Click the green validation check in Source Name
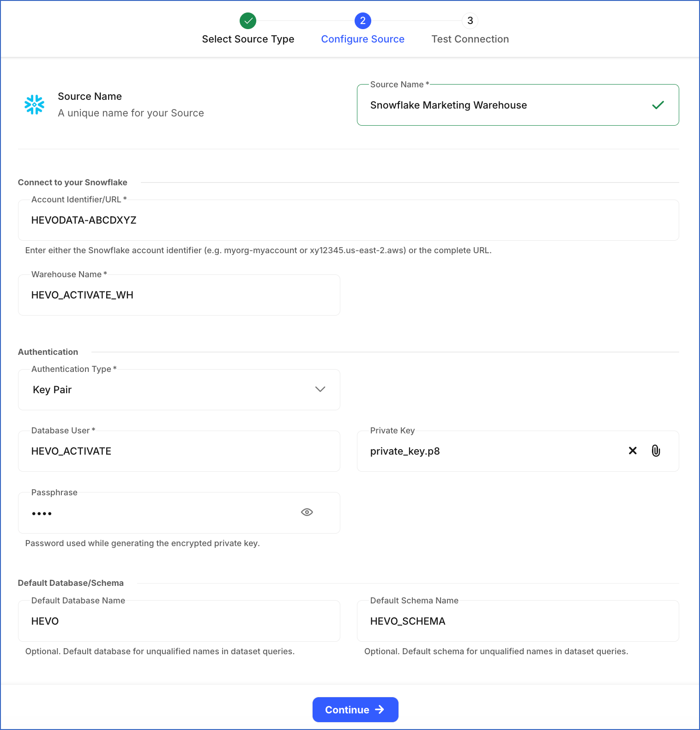Viewport: 700px width, 730px height. pos(658,105)
